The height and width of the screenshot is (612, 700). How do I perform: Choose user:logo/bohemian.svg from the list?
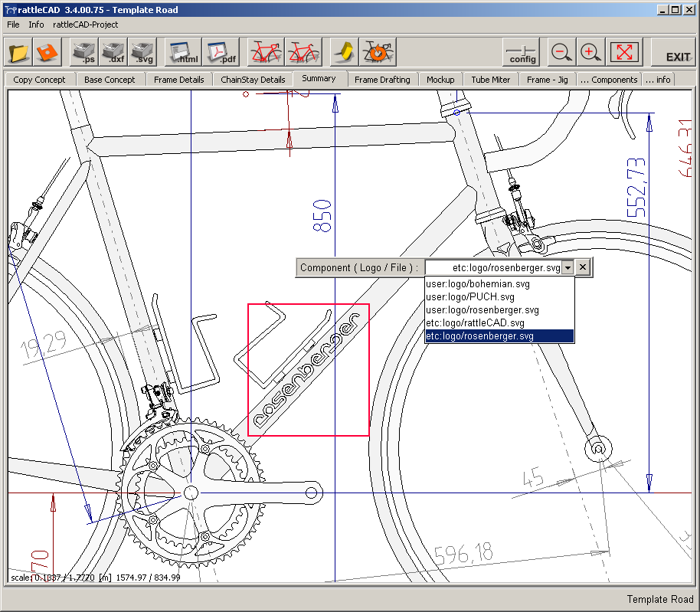[499, 284]
